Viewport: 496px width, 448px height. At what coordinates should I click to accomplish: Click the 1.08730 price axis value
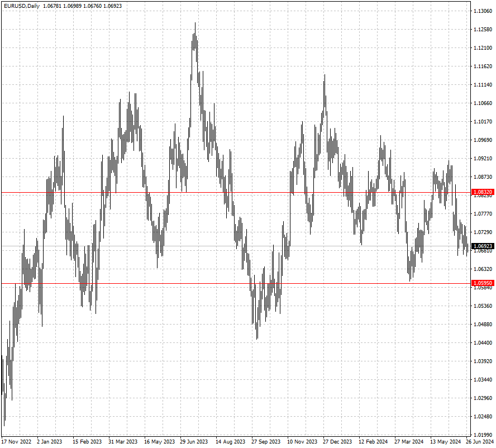pyautogui.click(x=483, y=177)
